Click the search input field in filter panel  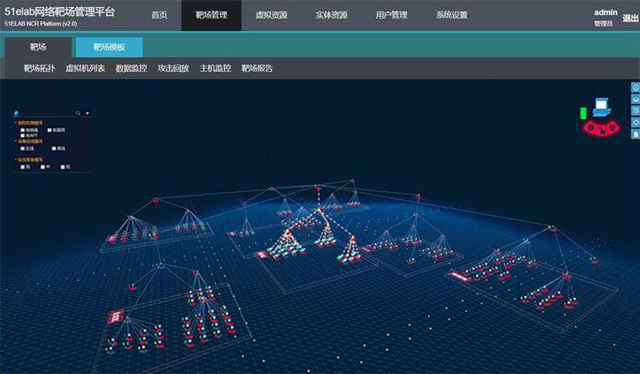pyautogui.click(x=47, y=113)
